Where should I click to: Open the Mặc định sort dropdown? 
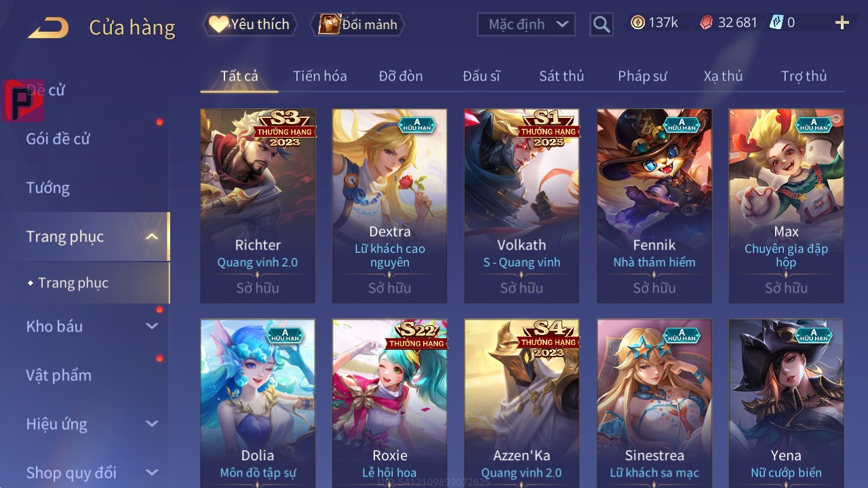click(x=526, y=24)
